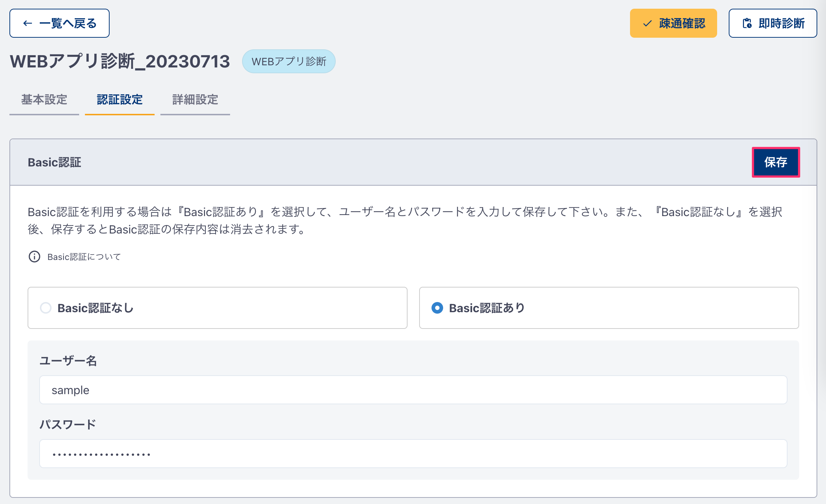Click the Basic認証なし label text
The width and height of the screenshot is (826, 504).
pyautogui.click(x=96, y=308)
